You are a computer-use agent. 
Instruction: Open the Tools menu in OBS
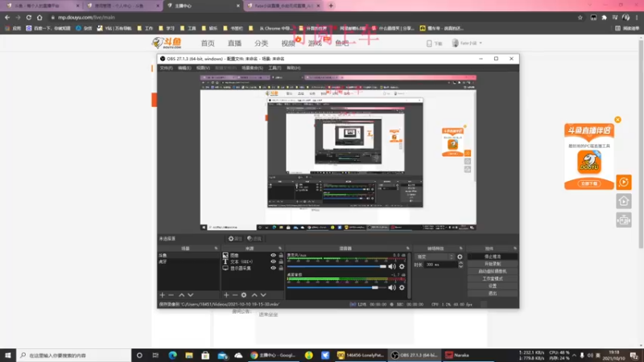[275, 68]
